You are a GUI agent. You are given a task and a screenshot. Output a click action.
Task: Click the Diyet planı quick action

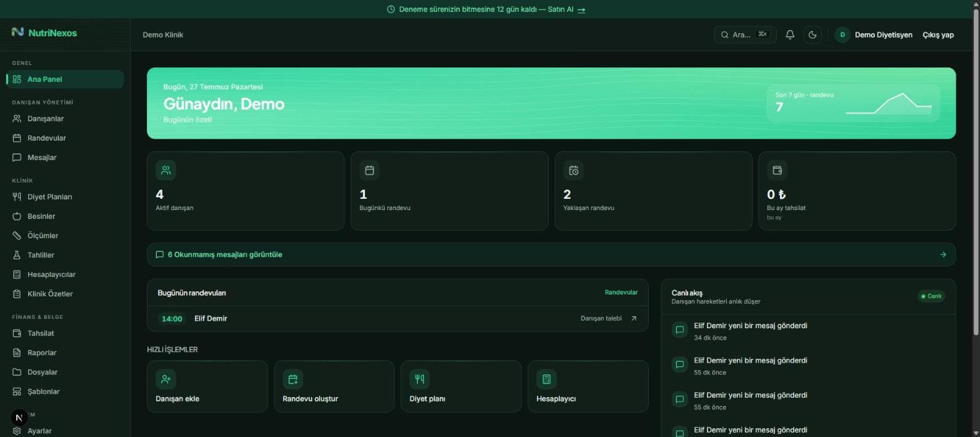click(461, 386)
